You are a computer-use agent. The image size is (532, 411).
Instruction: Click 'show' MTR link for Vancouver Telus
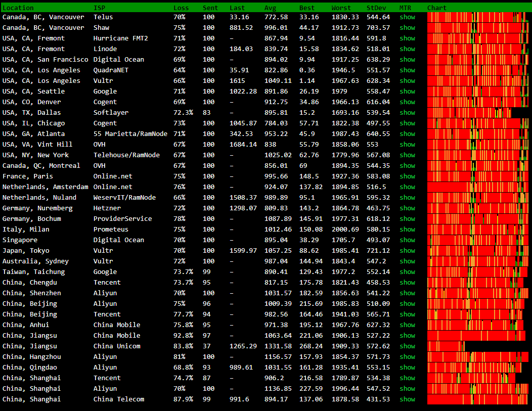tap(407, 17)
